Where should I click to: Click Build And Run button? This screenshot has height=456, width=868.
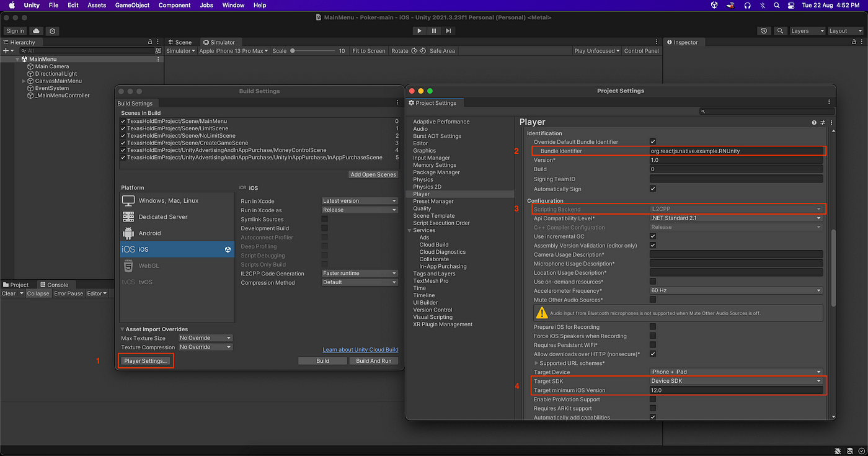click(x=374, y=360)
